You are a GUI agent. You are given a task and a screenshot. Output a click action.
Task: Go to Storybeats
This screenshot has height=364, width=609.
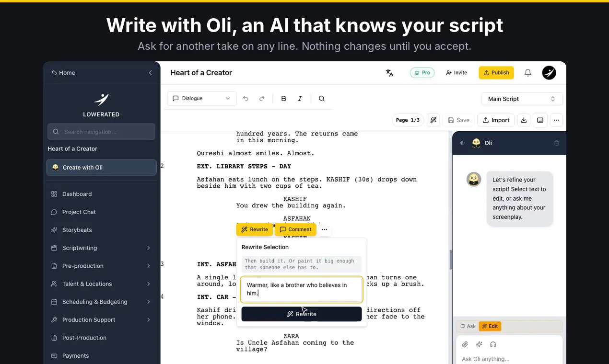pos(101,230)
